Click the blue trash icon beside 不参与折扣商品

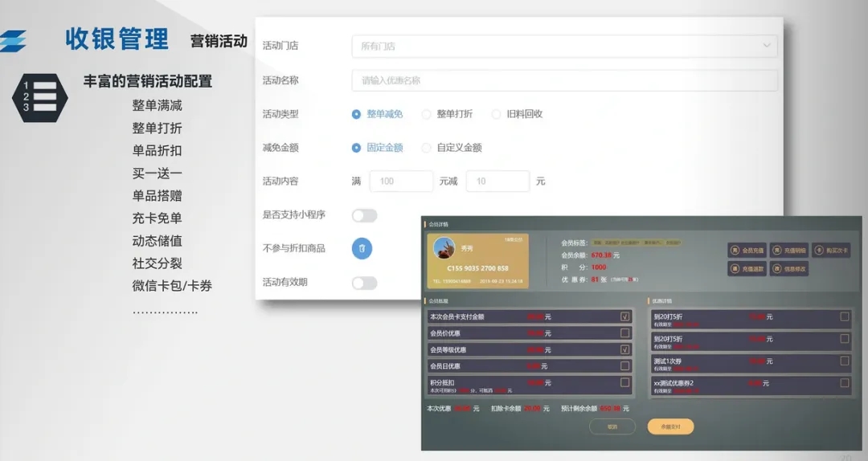coord(362,249)
